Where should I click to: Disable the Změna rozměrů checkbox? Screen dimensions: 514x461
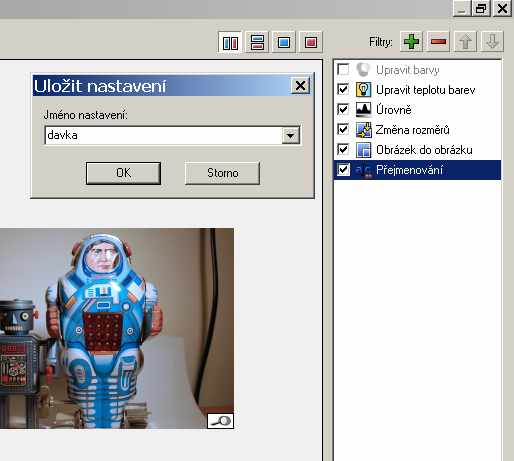(343, 129)
